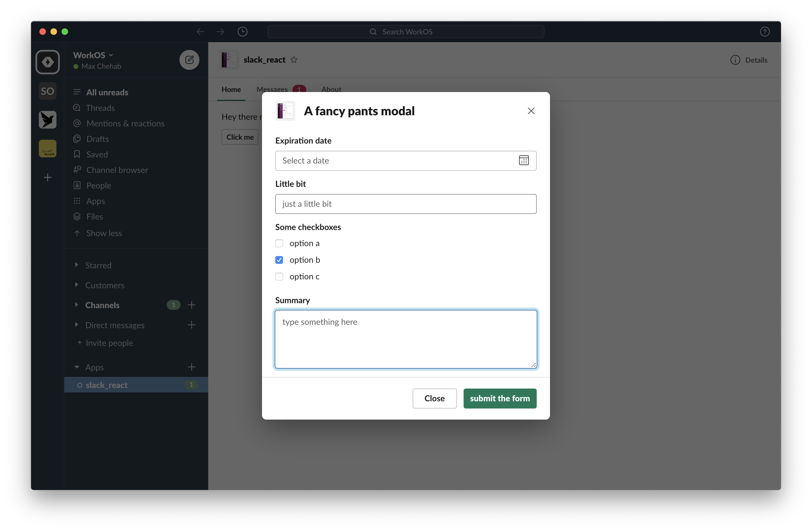Check the option a checkbox
Viewport: 812px width, 531px height.
pos(279,244)
